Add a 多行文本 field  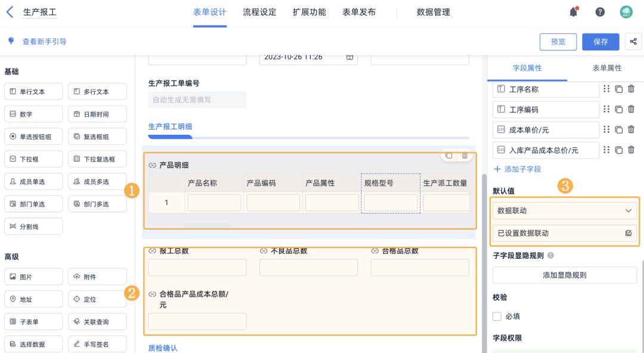[x=97, y=92]
